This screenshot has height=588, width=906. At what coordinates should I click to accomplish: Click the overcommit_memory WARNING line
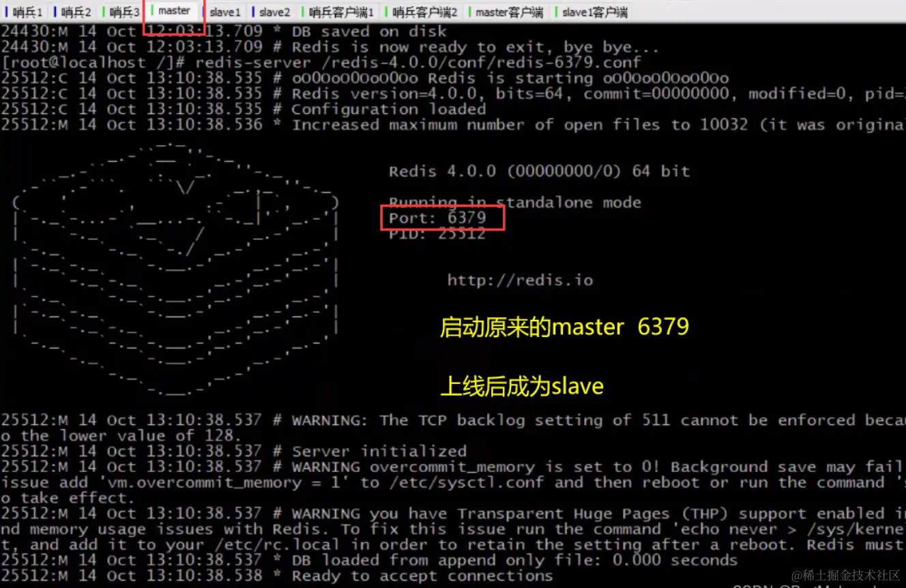click(x=453, y=467)
